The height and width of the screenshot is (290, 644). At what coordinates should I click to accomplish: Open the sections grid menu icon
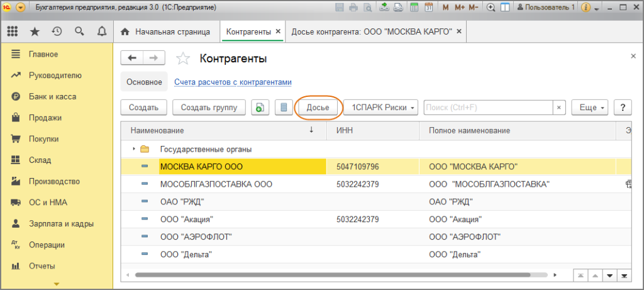(x=13, y=31)
